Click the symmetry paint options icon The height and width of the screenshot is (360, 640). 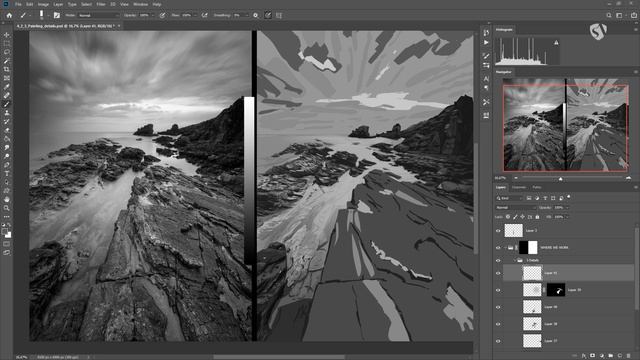(x=279, y=15)
